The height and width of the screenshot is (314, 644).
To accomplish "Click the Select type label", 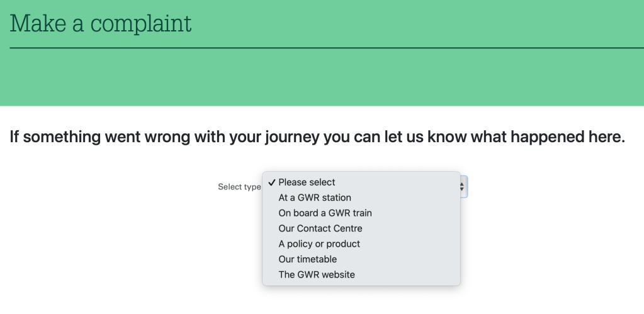I will (239, 187).
